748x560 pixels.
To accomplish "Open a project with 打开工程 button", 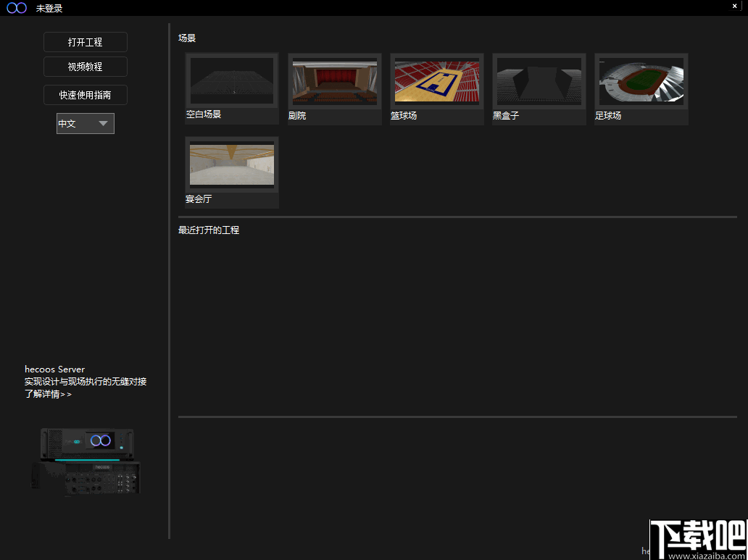I will pos(86,42).
